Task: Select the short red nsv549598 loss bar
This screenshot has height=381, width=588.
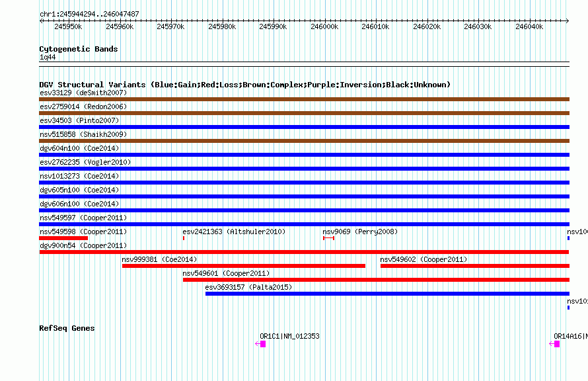Action: [x=63, y=238]
